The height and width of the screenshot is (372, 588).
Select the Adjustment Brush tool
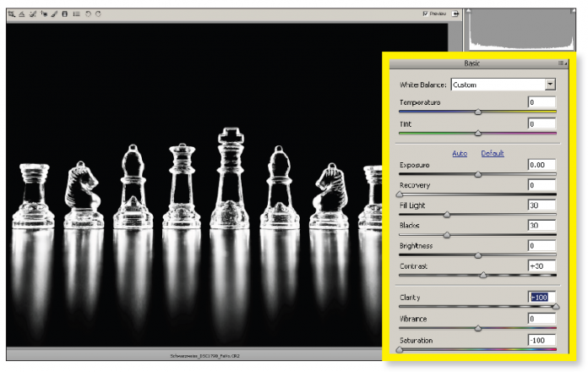pos(56,14)
